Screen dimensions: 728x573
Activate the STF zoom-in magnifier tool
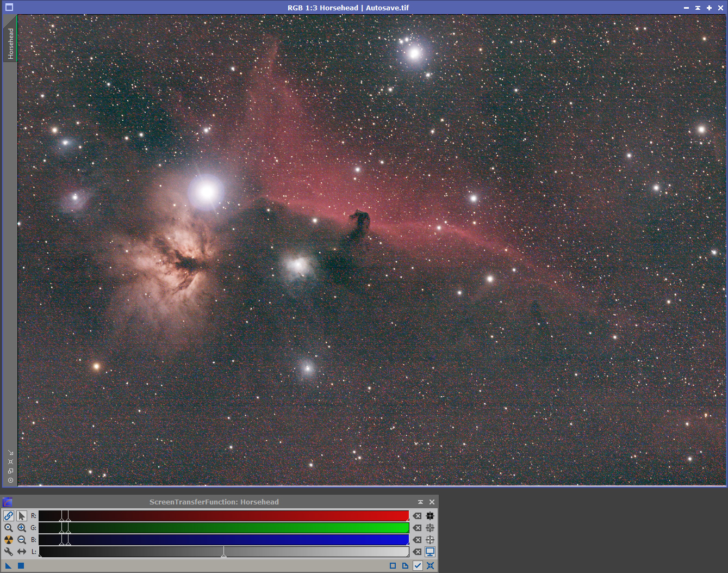[22, 528]
